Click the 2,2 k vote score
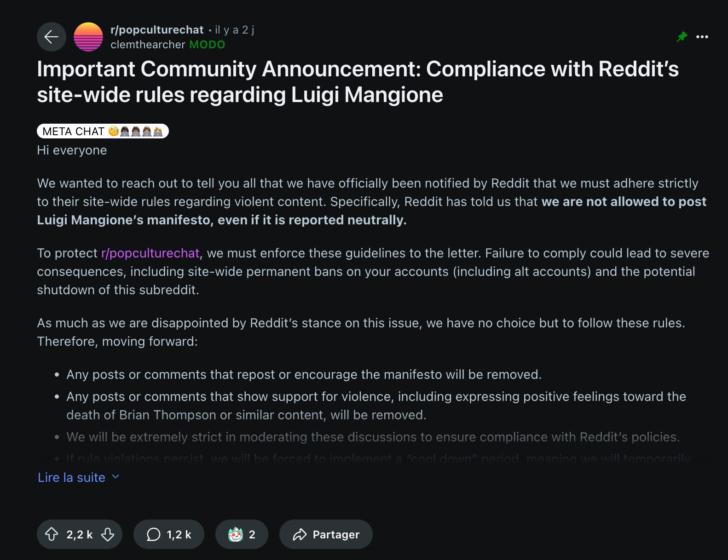Screen dimensions: 728x560 click(80, 534)
